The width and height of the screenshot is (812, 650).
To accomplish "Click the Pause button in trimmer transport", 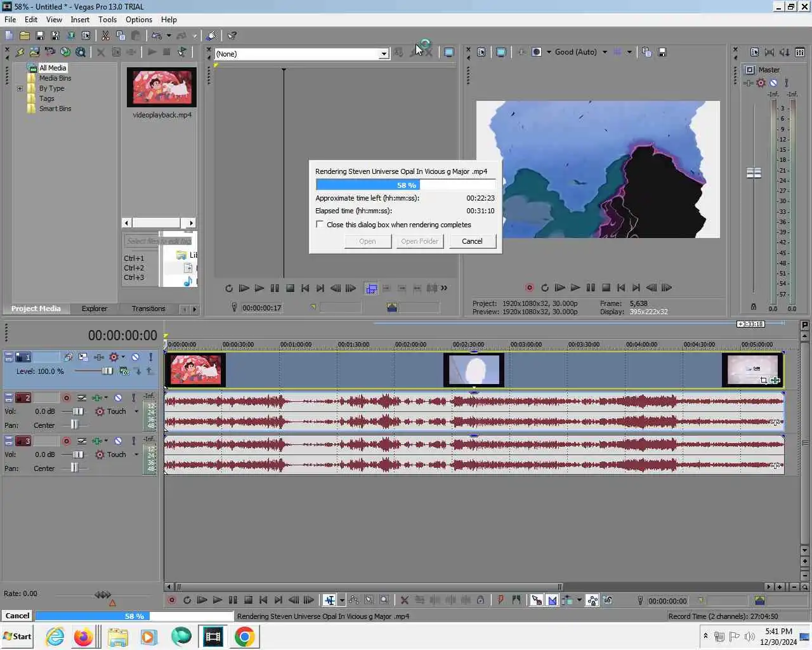I will pyautogui.click(x=275, y=288).
